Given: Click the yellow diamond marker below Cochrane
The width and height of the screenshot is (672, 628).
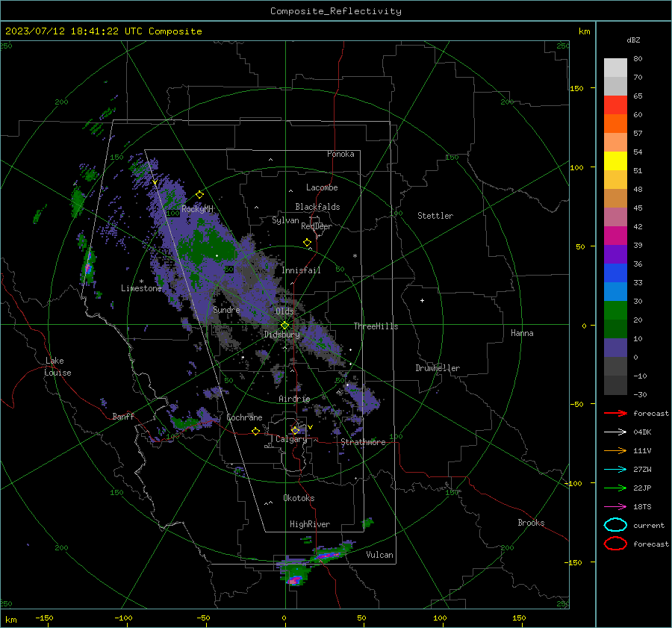Looking at the screenshot, I should pyautogui.click(x=255, y=431).
